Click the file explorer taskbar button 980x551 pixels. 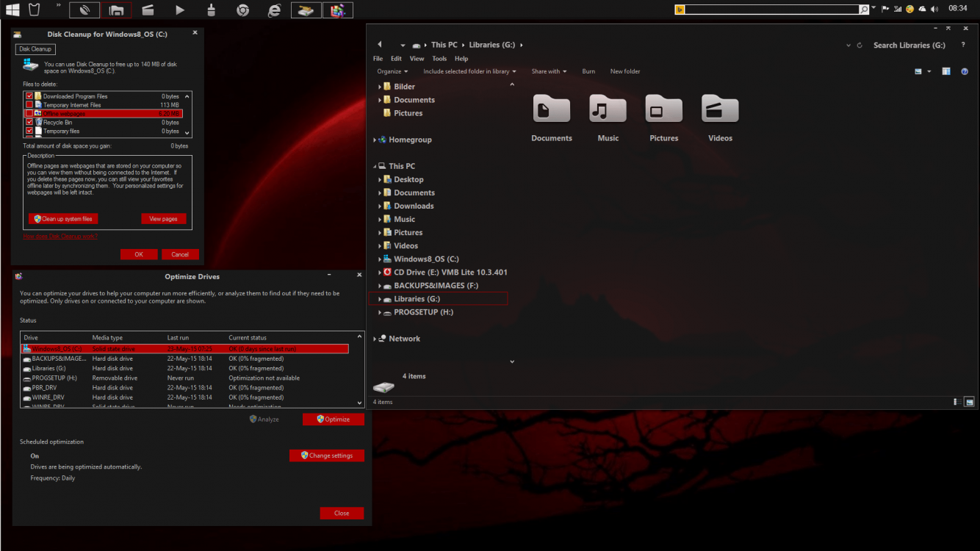(x=116, y=10)
